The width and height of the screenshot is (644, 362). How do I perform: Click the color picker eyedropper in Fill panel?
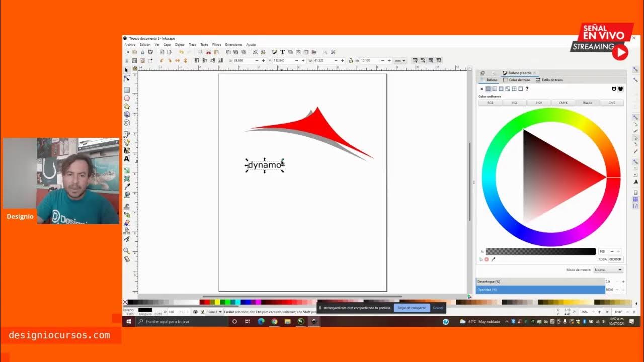click(x=493, y=259)
